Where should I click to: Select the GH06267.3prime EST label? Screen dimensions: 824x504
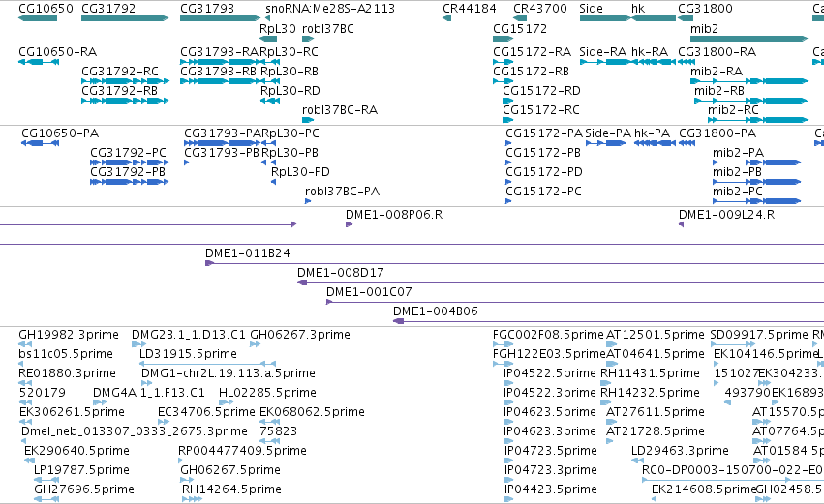pos(300,335)
